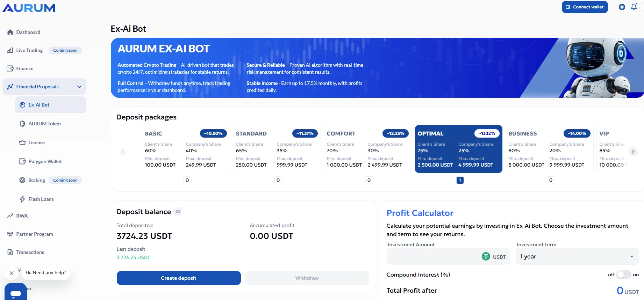Viewport: 644px width, 300px height.
Task: Toggle deposit balance visibility eye
Action: point(178,212)
